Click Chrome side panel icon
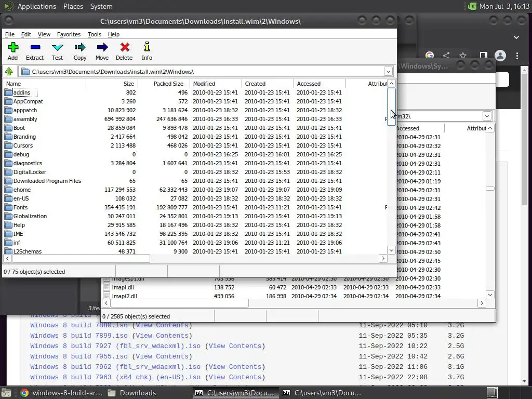 (x=484, y=56)
